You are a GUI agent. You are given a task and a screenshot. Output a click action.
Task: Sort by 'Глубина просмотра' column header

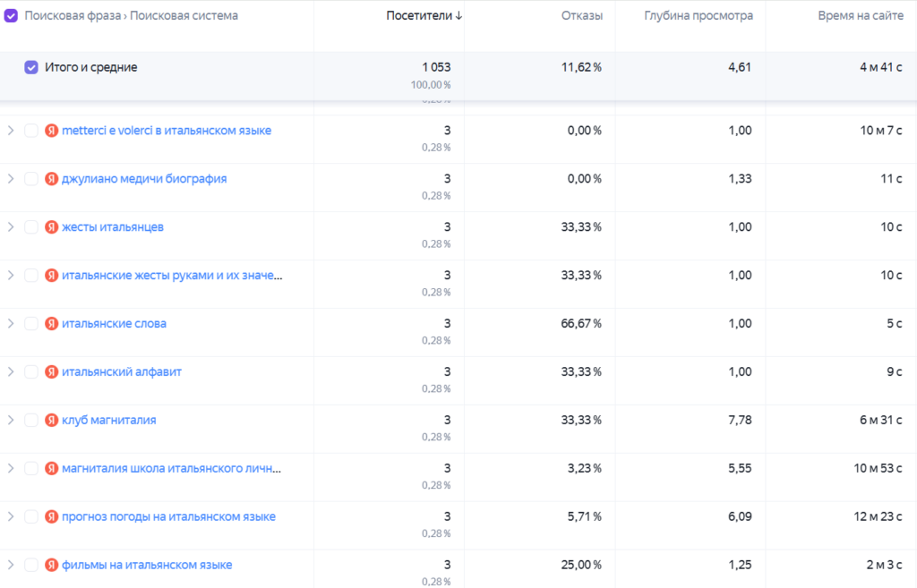point(698,16)
